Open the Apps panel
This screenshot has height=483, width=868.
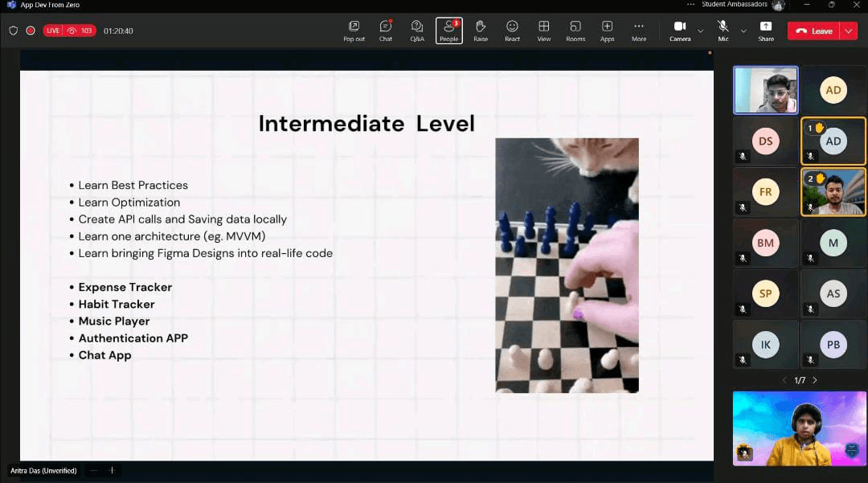click(x=607, y=30)
